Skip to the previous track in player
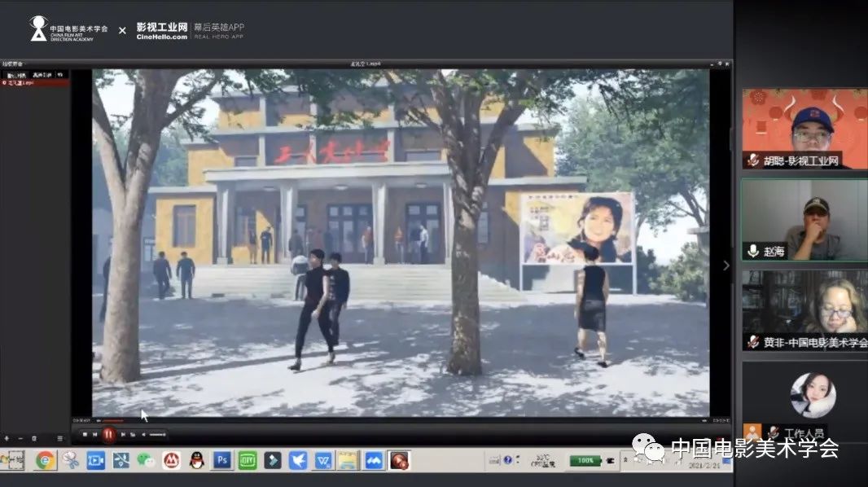The width and height of the screenshot is (868, 487). (95, 435)
